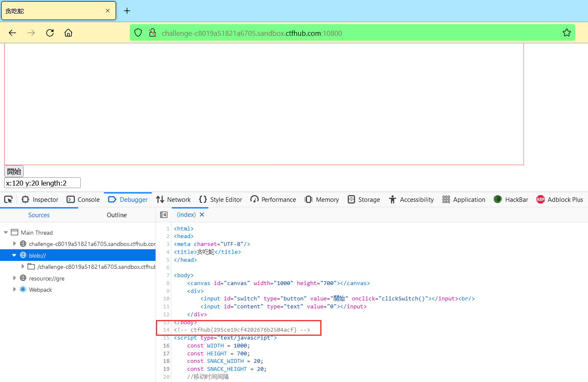Expand the challenge sandbox.ctfhub.com tree node

coord(15,244)
